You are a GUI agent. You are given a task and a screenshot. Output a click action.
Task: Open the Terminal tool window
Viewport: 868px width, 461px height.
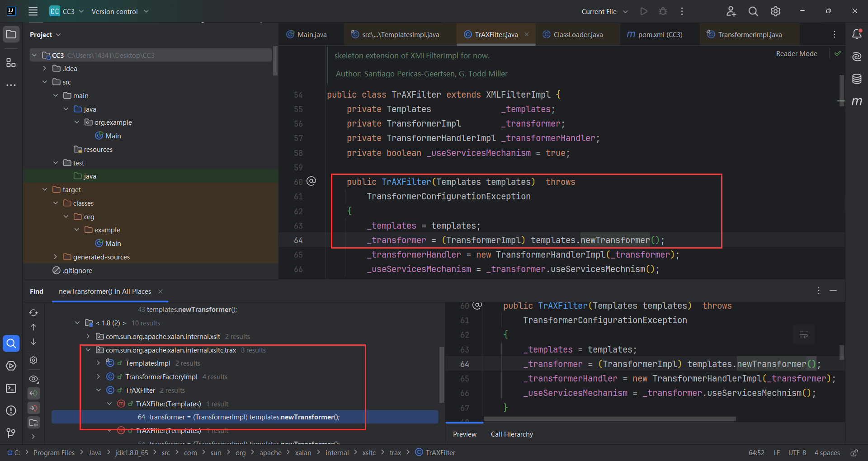[11, 388]
